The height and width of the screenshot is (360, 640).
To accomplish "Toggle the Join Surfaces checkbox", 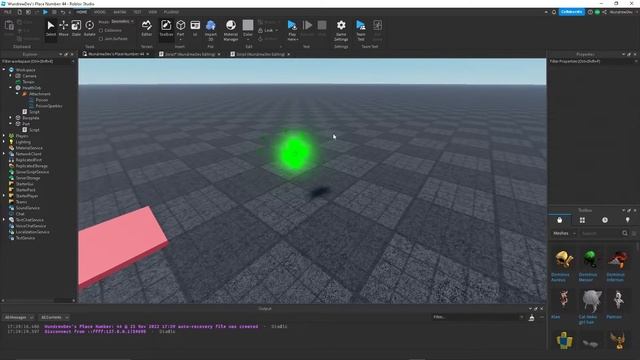I will pos(101,39).
